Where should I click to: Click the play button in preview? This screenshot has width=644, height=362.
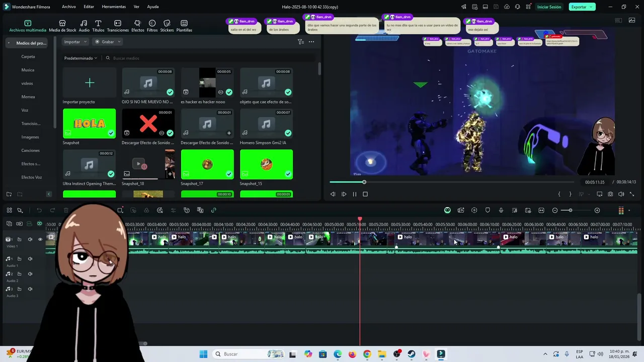point(344,194)
